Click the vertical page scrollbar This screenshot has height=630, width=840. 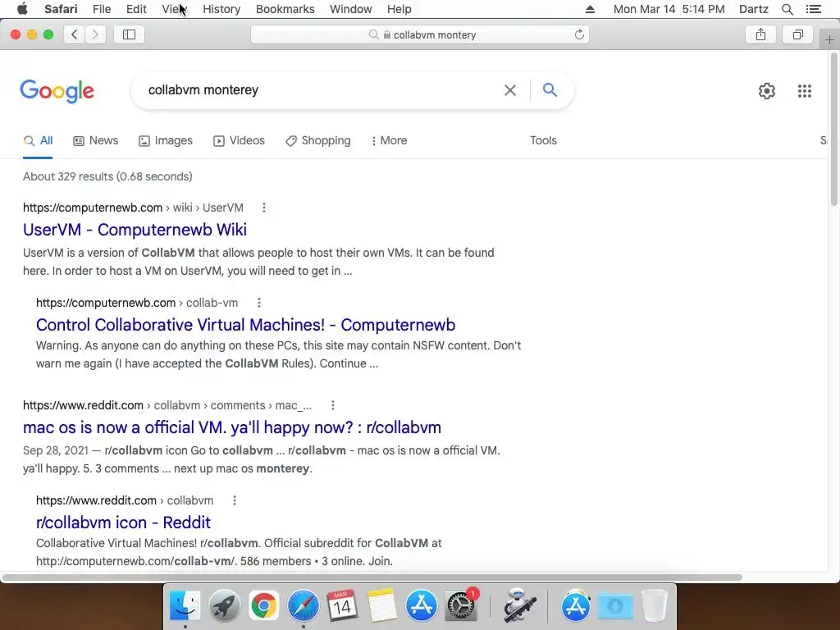pos(833,130)
